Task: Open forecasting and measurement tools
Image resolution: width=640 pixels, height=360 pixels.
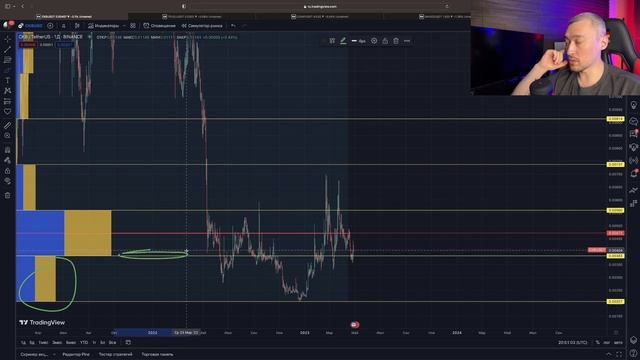Action: click(7, 101)
